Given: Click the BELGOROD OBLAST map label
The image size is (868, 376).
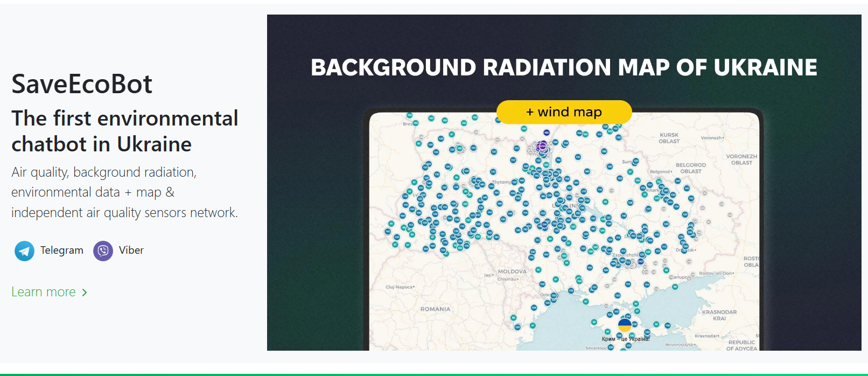Looking at the screenshot, I should (x=691, y=168).
